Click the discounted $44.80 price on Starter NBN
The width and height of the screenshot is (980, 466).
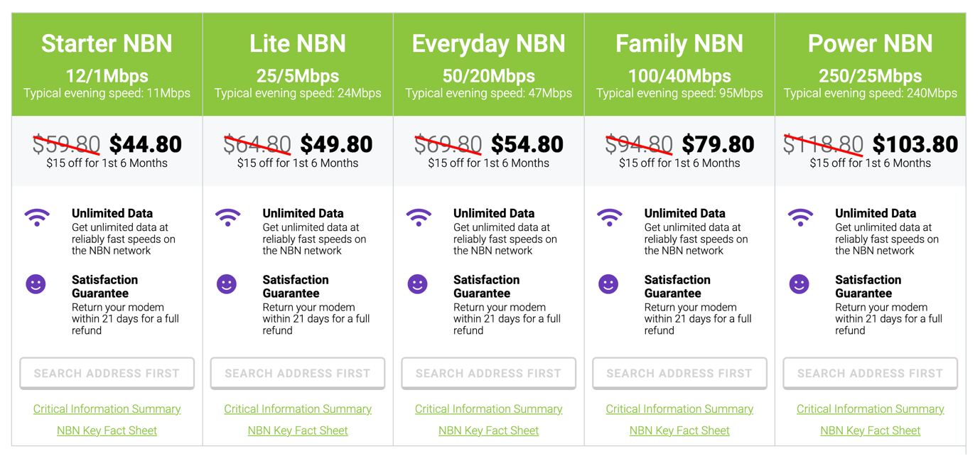pos(146,143)
